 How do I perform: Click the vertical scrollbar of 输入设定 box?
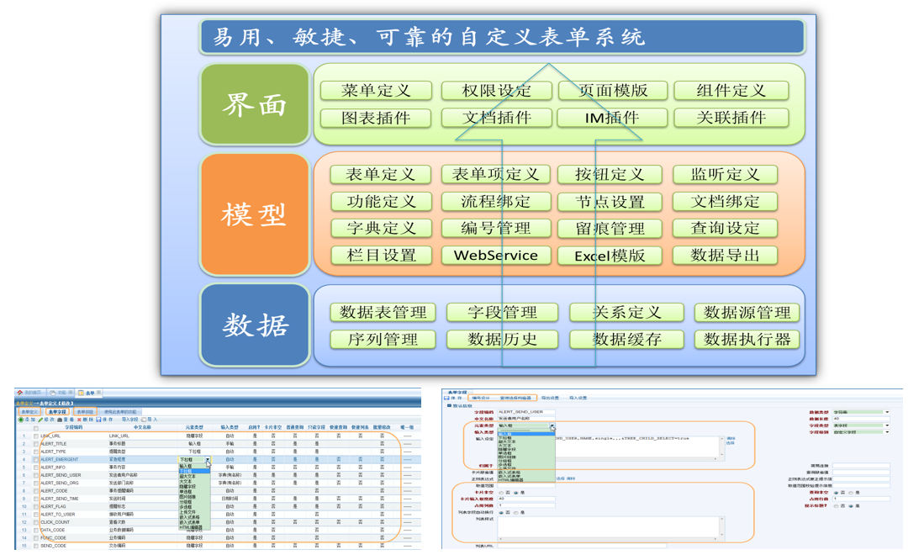pyautogui.click(x=722, y=446)
